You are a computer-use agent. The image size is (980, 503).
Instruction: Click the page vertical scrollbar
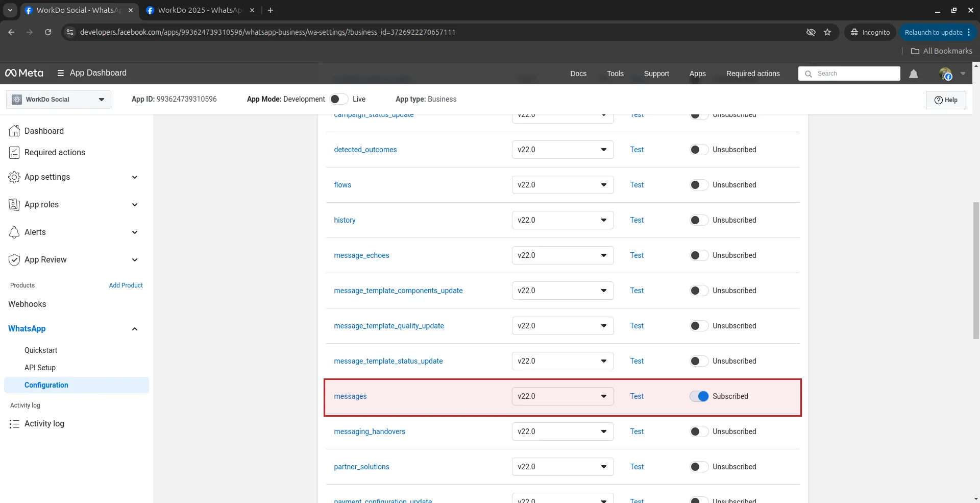[975, 271]
